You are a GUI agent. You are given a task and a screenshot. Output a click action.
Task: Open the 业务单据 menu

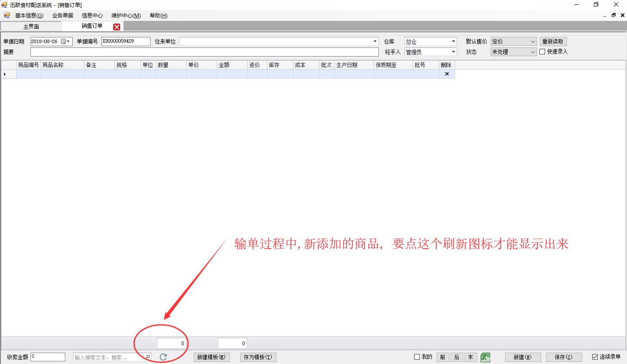[63, 16]
